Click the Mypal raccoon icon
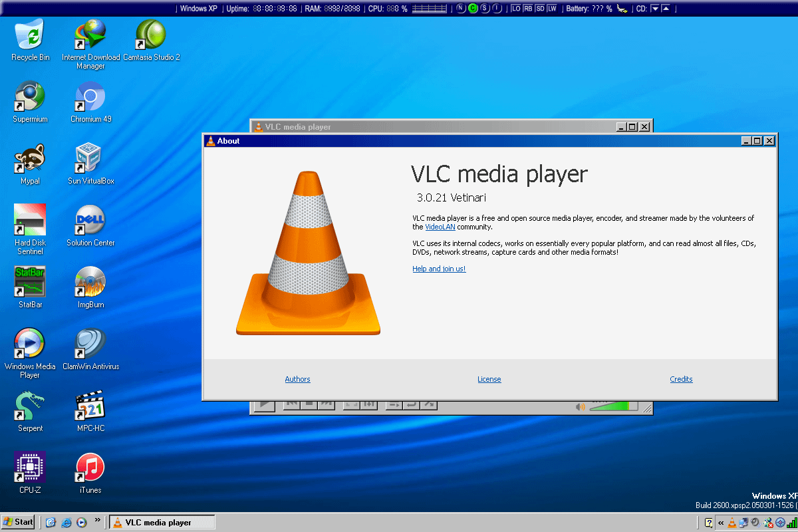 click(x=30, y=164)
